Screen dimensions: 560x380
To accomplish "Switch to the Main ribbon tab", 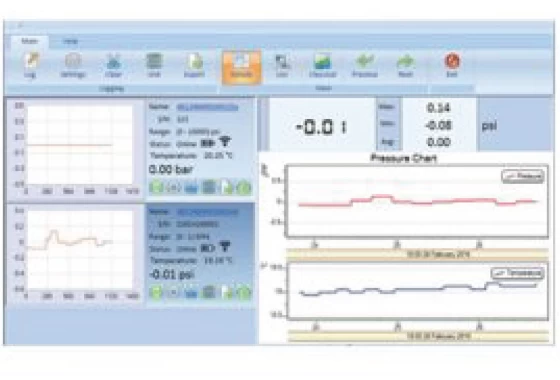I will click(x=29, y=41).
